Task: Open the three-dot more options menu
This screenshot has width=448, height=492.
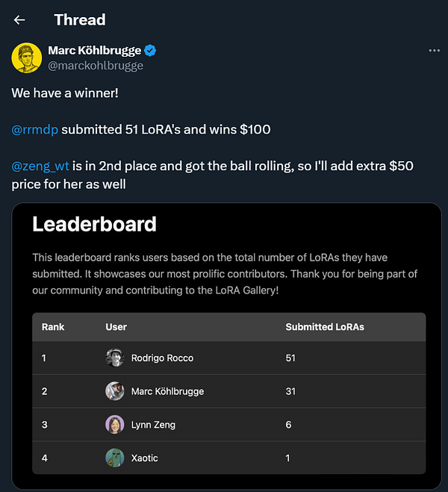Action: click(x=435, y=51)
